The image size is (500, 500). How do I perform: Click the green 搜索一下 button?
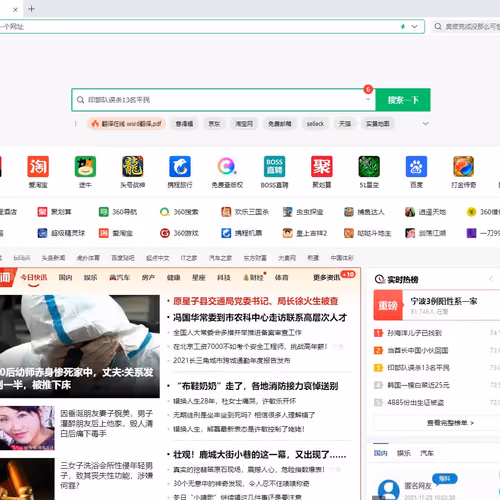(x=403, y=100)
